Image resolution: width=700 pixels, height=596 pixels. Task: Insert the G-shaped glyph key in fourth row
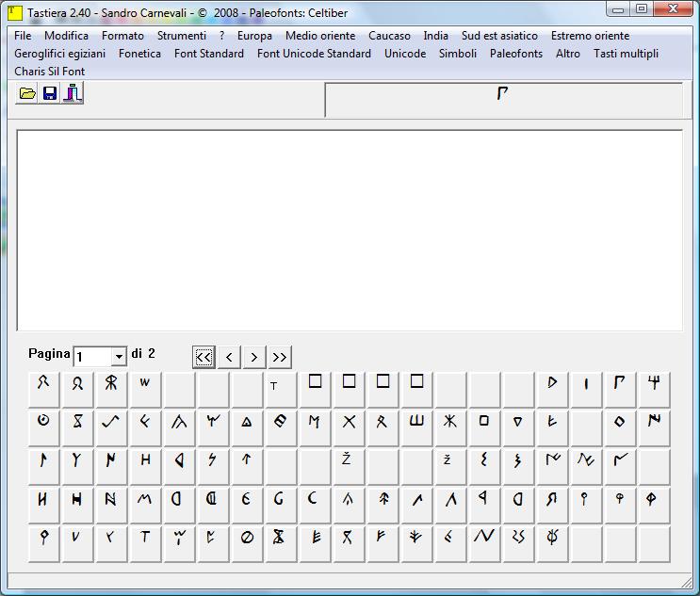pyautogui.click(x=281, y=506)
